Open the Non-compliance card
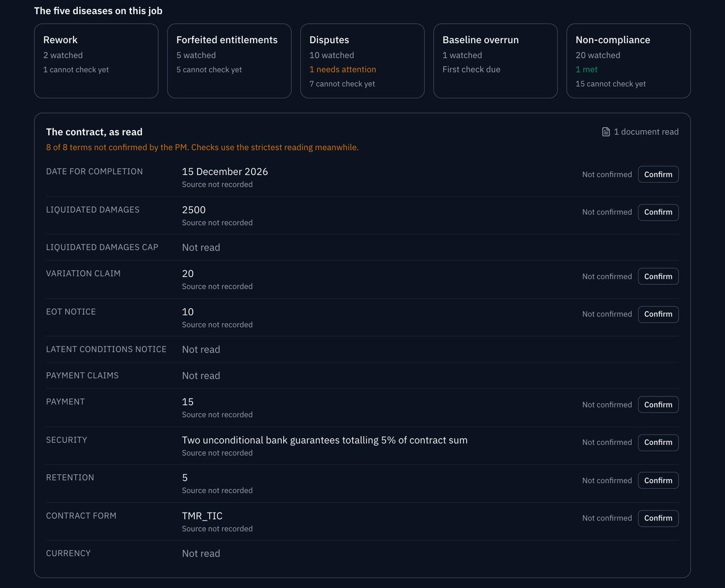The width and height of the screenshot is (725, 588). click(628, 61)
